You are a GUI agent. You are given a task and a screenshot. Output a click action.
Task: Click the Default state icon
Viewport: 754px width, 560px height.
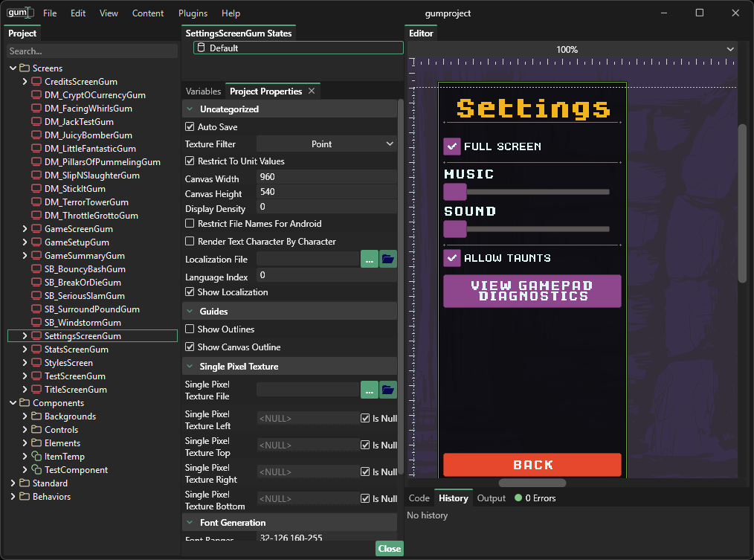click(x=200, y=48)
